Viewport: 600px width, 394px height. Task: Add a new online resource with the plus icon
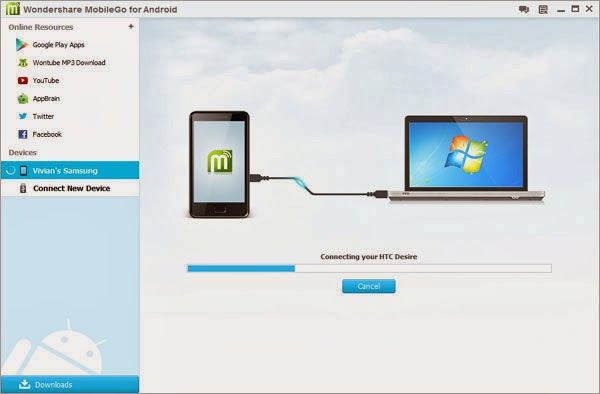point(131,26)
